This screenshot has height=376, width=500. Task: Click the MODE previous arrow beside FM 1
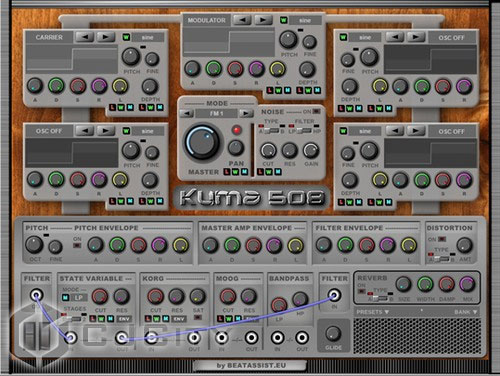coord(187,114)
